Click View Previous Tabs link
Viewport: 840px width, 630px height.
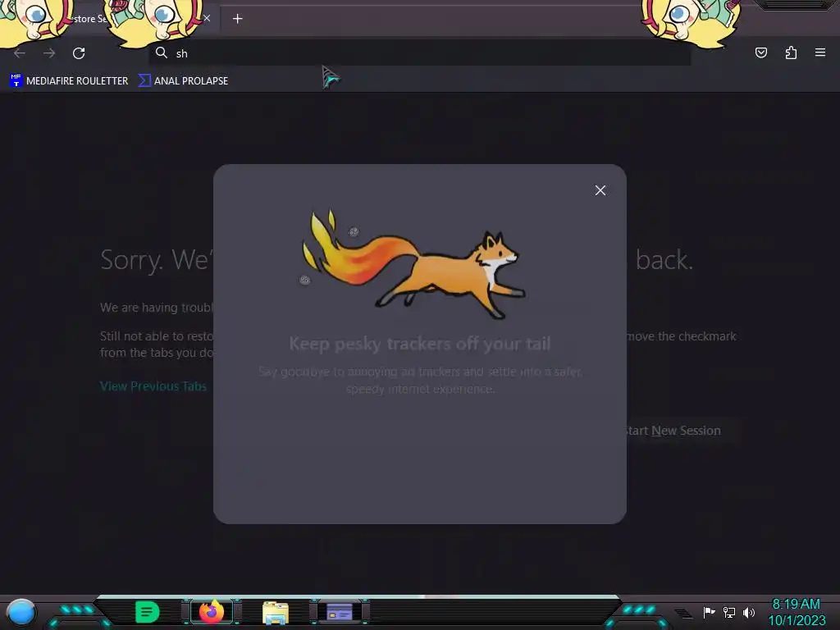click(153, 386)
